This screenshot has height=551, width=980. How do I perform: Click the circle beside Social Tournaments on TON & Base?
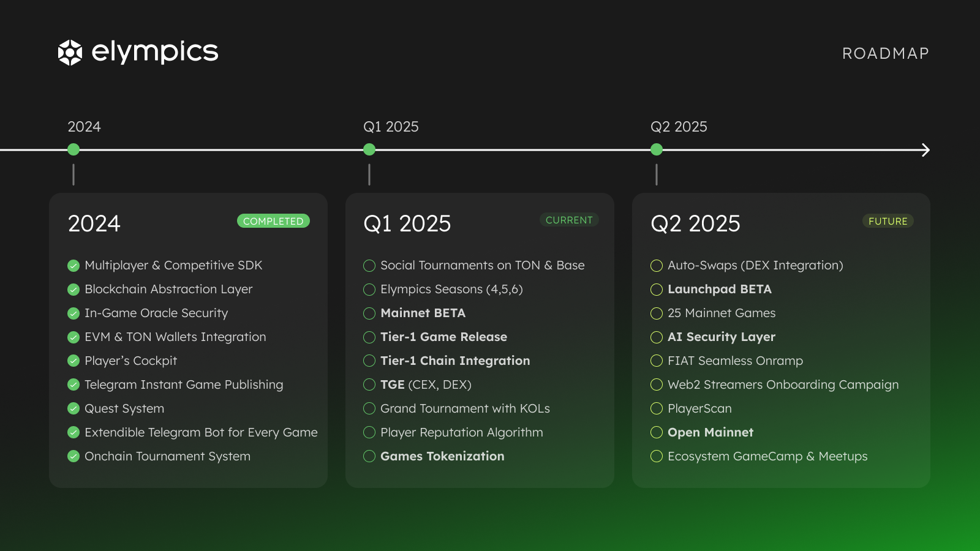(369, 266)
